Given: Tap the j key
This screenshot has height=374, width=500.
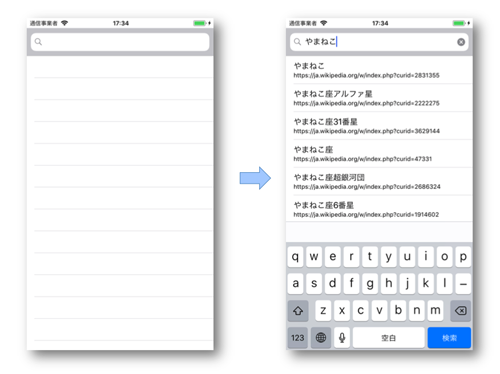Looking at the screenshot, I should [x=407, y=284].
